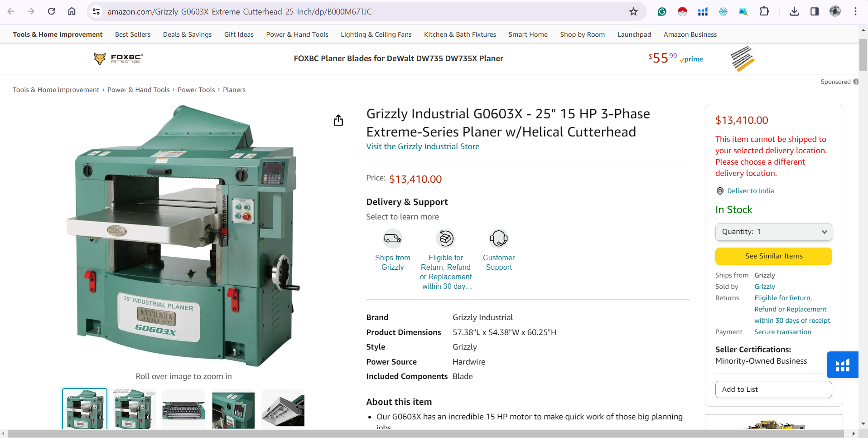Open the Sponsored ad info icon
Viewport: 868px width, 438px height.
tap(856, 82)
